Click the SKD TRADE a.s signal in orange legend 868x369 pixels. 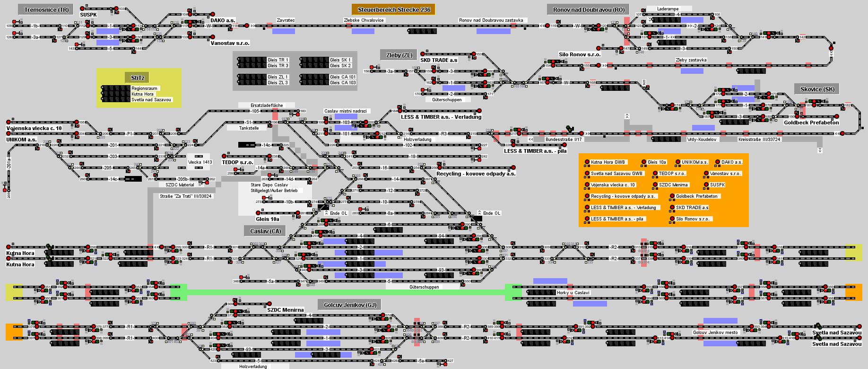tap(672, 208)
